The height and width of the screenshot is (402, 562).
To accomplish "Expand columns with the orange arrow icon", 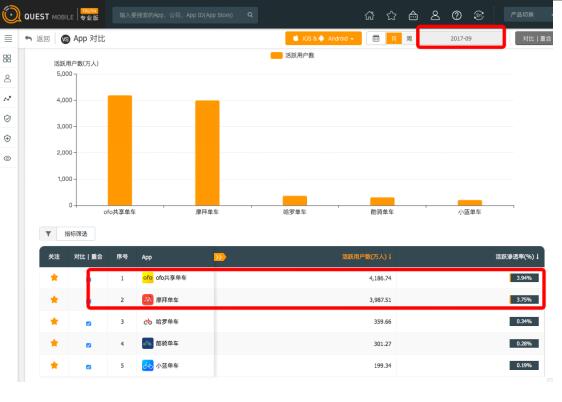I will (x=220, y=257).
